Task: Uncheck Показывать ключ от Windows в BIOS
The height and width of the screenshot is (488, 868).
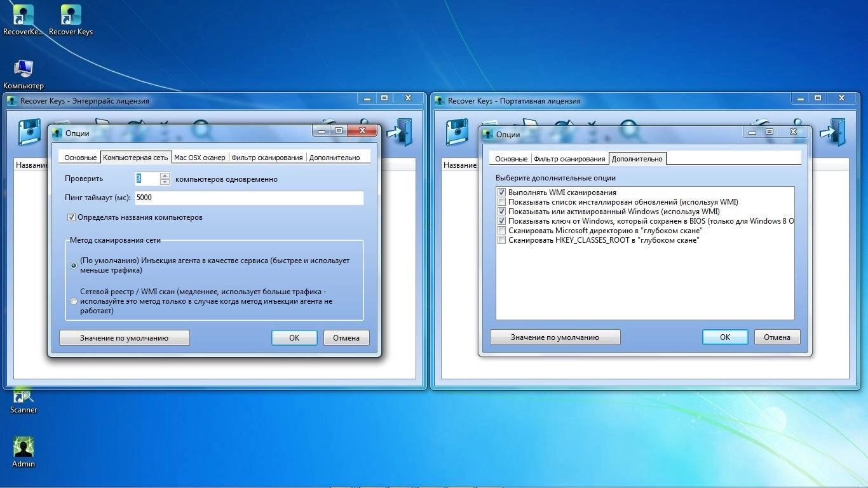Action: pos(502,221)
